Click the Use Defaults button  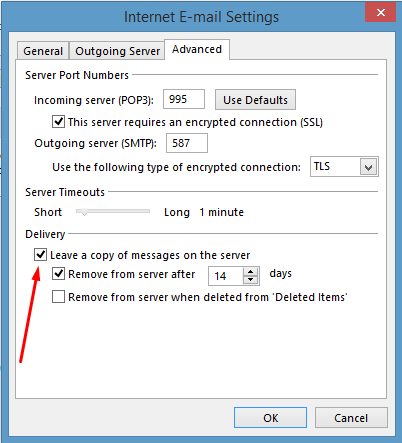point(255,100)
